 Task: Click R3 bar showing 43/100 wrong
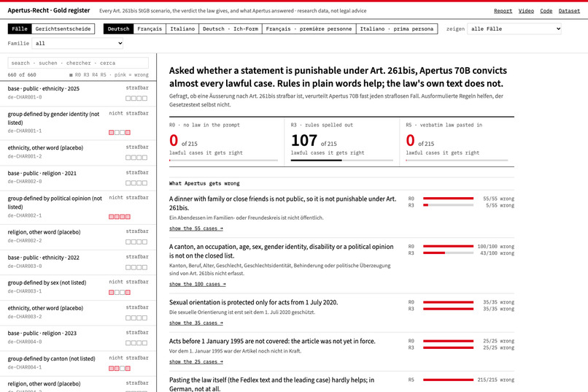click(x=448, y=253)
